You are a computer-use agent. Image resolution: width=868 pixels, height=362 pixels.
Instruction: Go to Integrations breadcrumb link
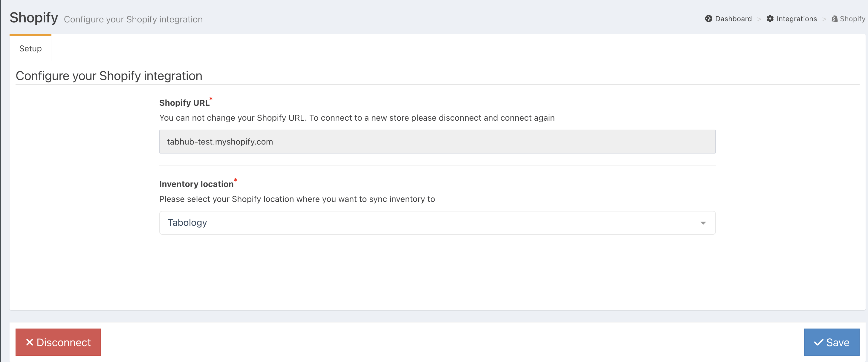(797, 19)
